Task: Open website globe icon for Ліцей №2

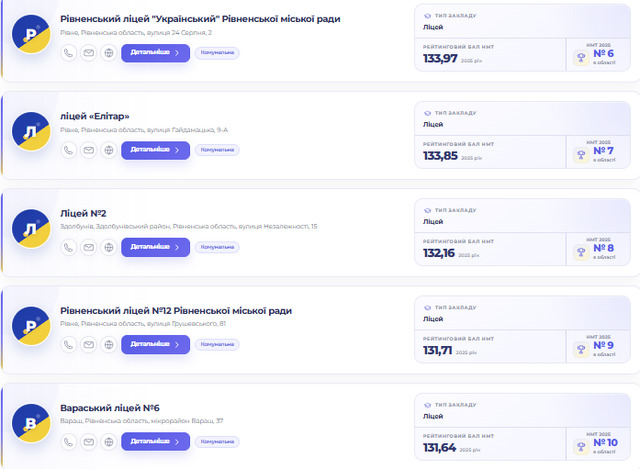Action: pyautogui.click(x=109, y=247)
